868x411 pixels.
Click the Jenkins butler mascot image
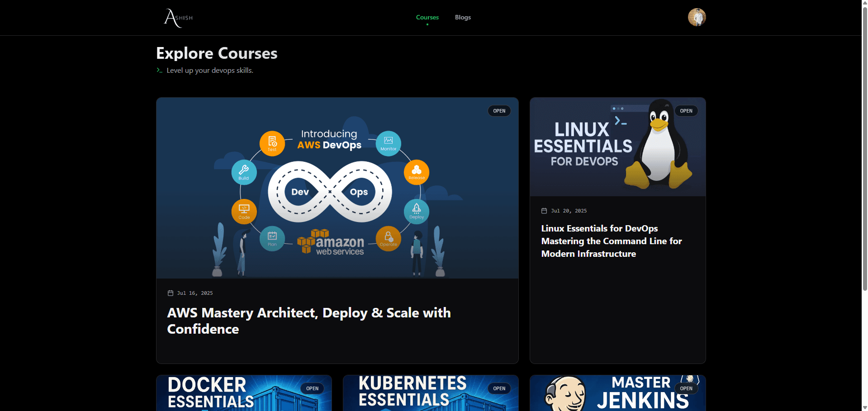(x=565, y=394)
